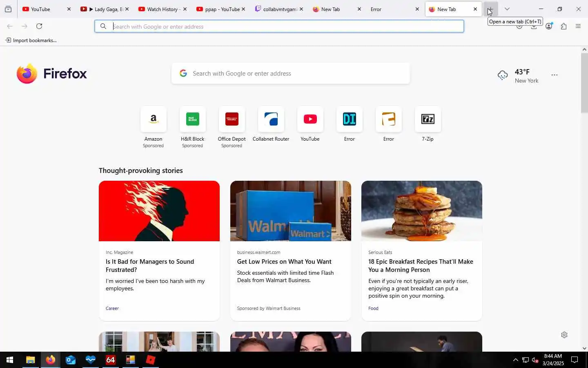Open the Downloads toolbar icon

tap(534, 26)
